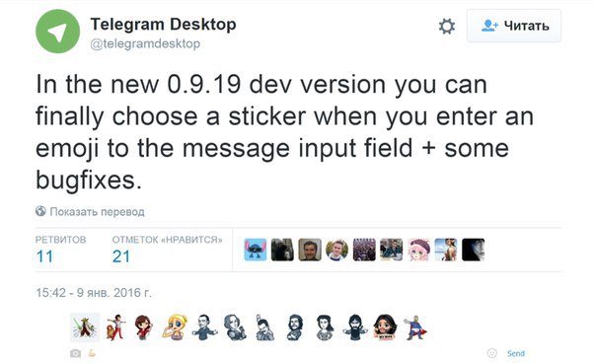The image size is (596, 364).
Task: Click the Читать follow button
Action: (x=514, y=26)
